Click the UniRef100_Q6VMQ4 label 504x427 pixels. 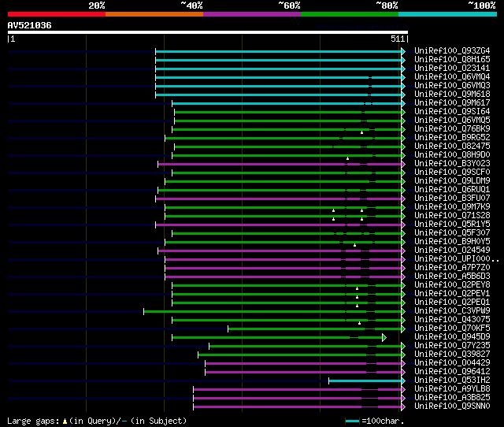coord(452,77)
